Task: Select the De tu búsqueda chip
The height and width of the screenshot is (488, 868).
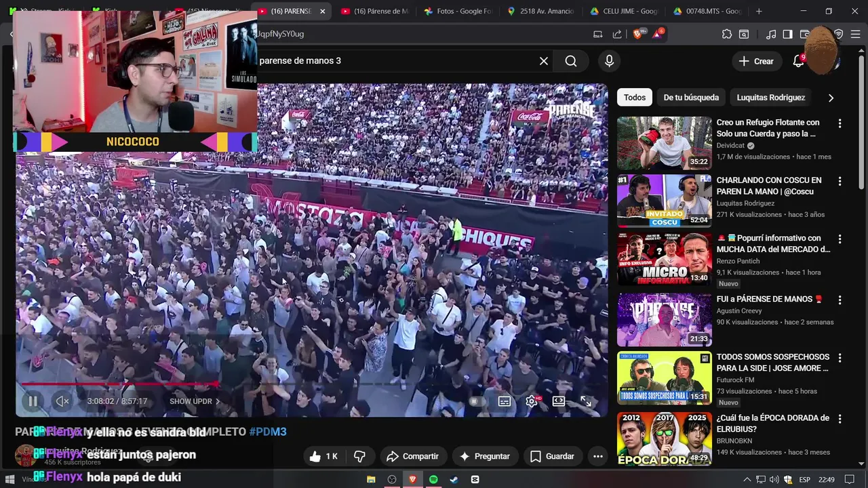Action: [x=691, y=98]
